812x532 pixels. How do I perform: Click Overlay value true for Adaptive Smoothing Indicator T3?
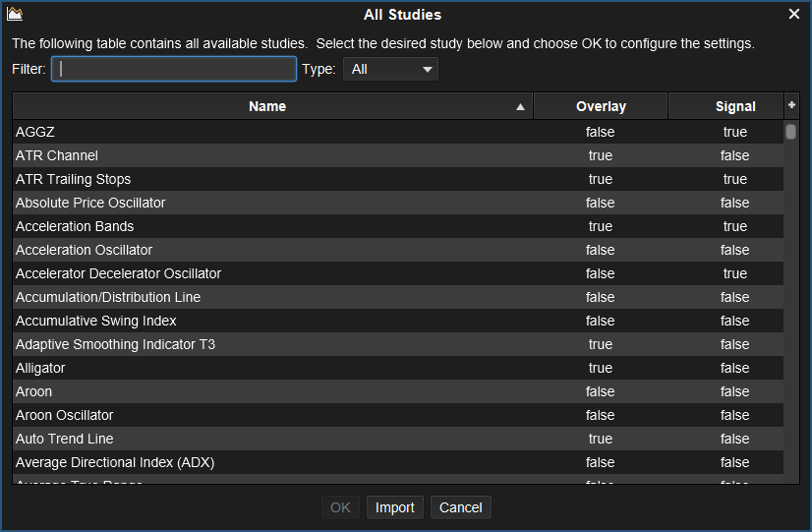(601, 344)
